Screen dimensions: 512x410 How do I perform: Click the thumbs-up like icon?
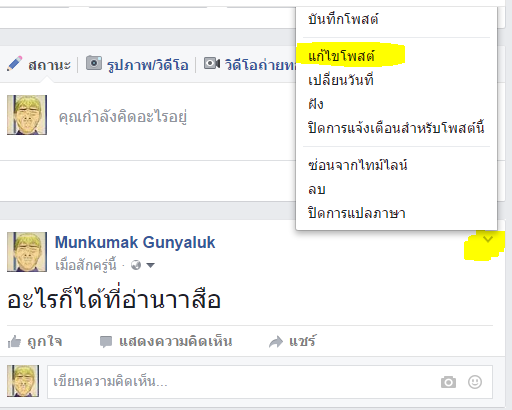[x=14, y=342]
